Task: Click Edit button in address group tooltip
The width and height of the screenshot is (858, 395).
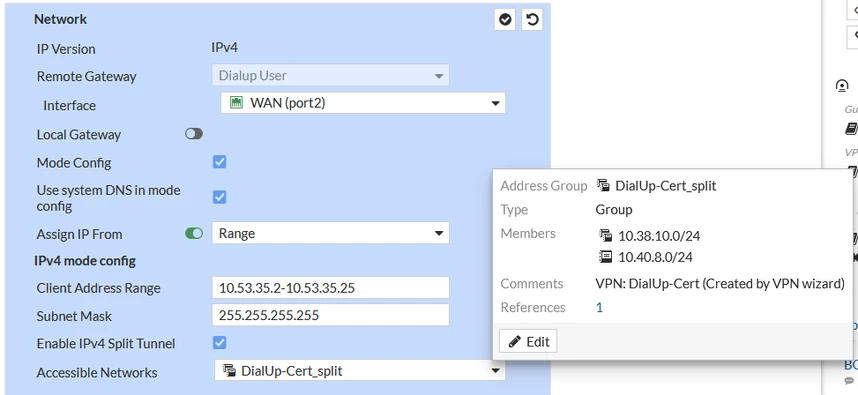Action: (x=528, y=341)
